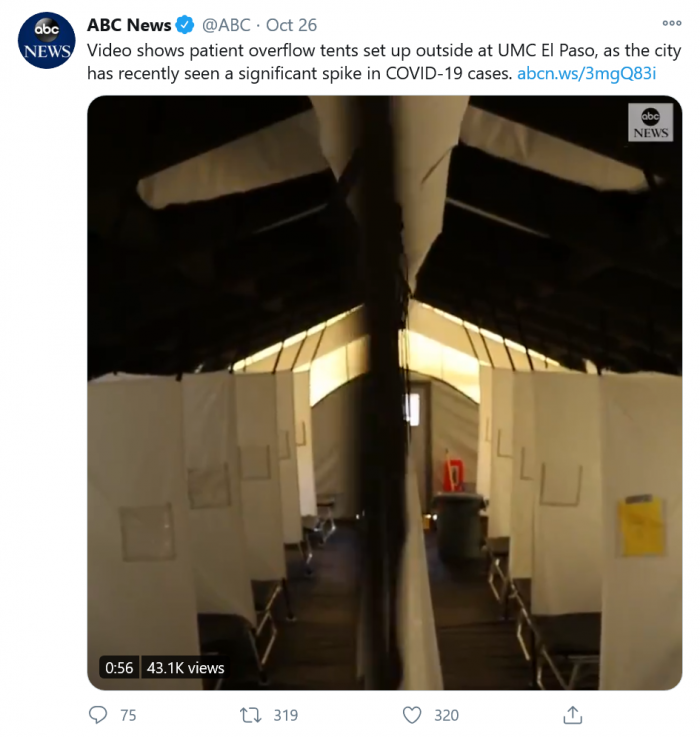Click the 43.1K views label
The image size is (700, 737).
(x=185, y=667)
